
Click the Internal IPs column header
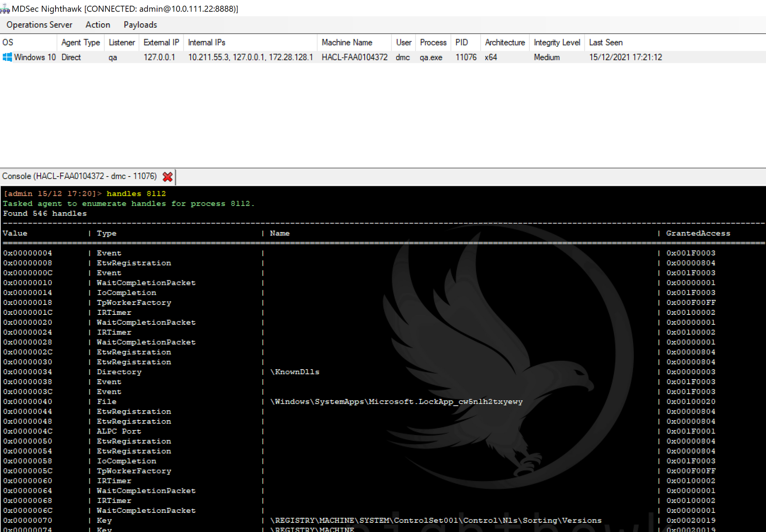pos(207,42)
